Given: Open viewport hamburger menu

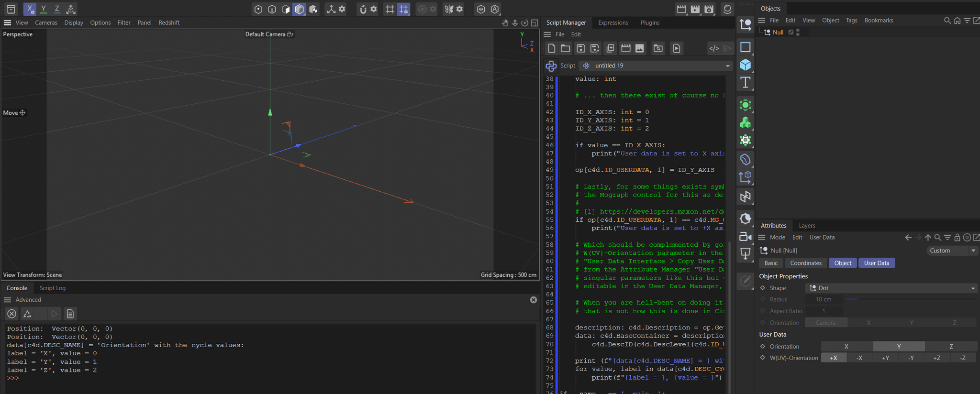Looking at the screenshot, I should (x=7, y=22).
